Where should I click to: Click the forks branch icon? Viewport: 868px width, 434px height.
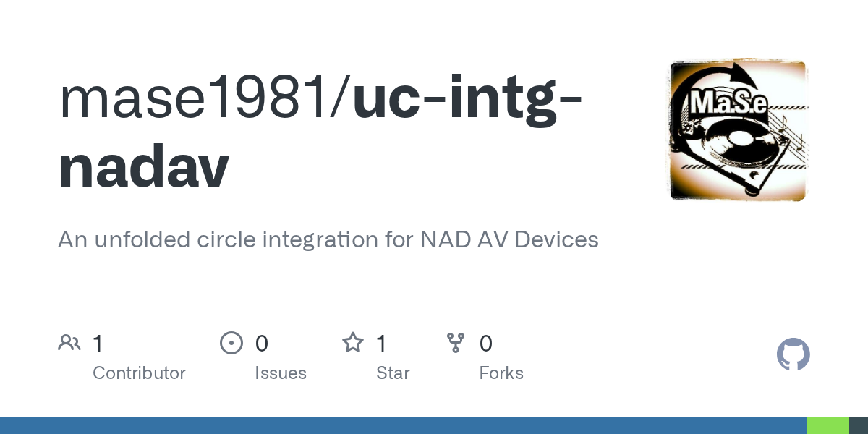click(456, 343)
